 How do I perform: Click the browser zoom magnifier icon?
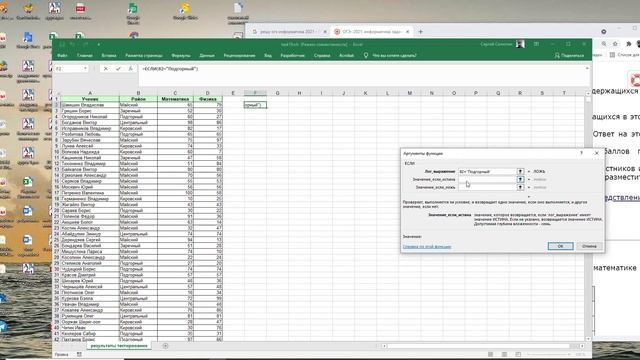click(604, 44)
